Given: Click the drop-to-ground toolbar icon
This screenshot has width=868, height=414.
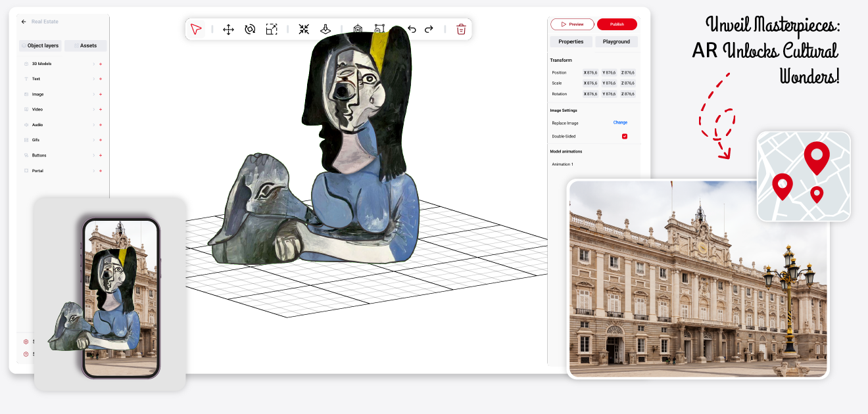Looking at the screenshot, I should pyautogui.click(x=326, y=29).
